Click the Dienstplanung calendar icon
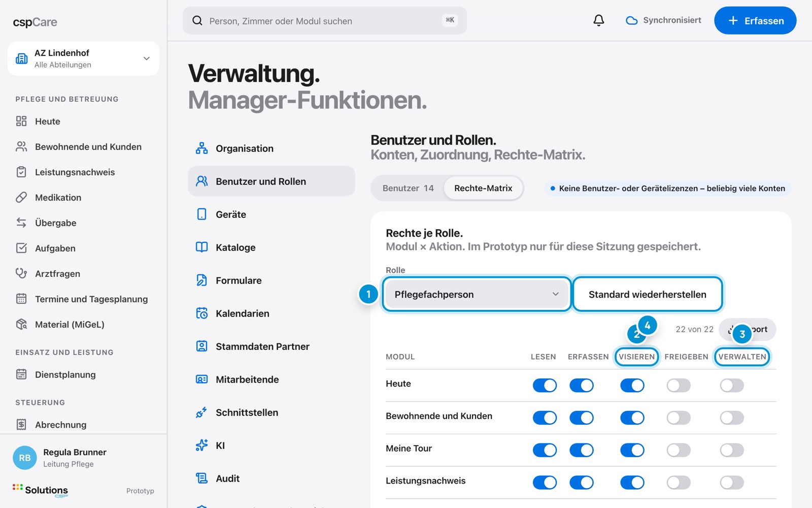This screenshot has height=508, width=812. tap(21, 374)
